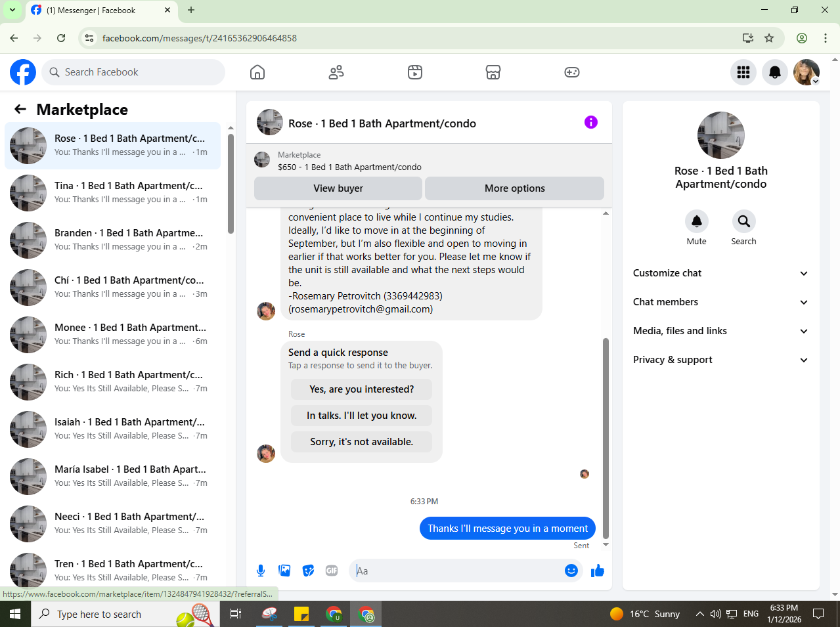The height and width of the screenshot is (627, 840).
Task: View site information icon in address bar
Action: 90,38
